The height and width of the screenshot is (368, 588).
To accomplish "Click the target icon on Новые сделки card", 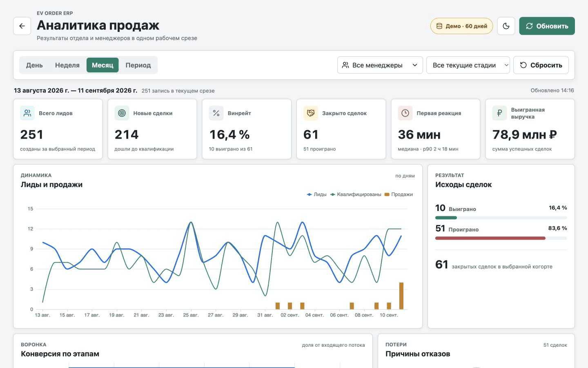I will (122, 113).
